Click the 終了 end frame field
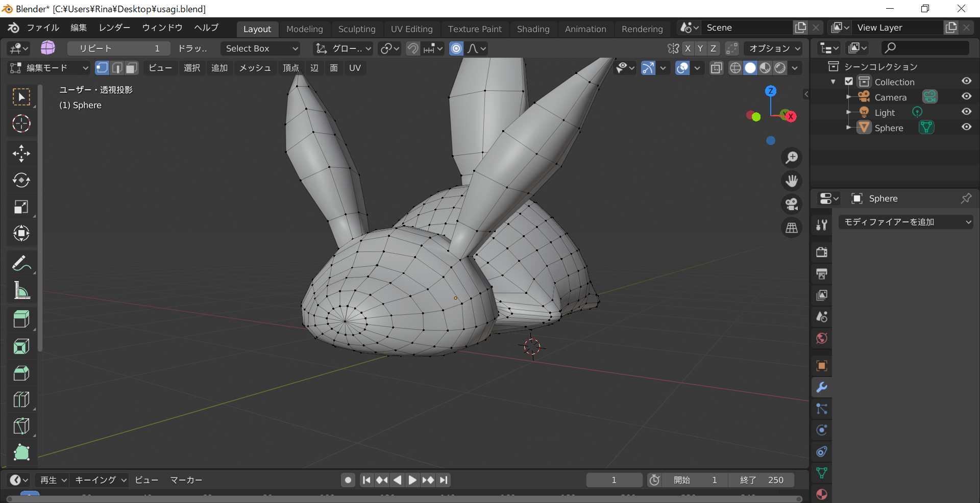The width and height of the screenshot is (980, 503). (x=761, y=480)
